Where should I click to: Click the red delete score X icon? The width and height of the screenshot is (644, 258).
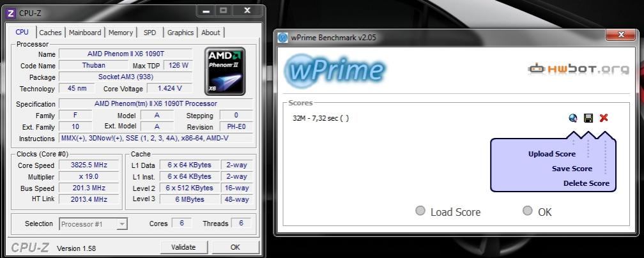(603, 118)
